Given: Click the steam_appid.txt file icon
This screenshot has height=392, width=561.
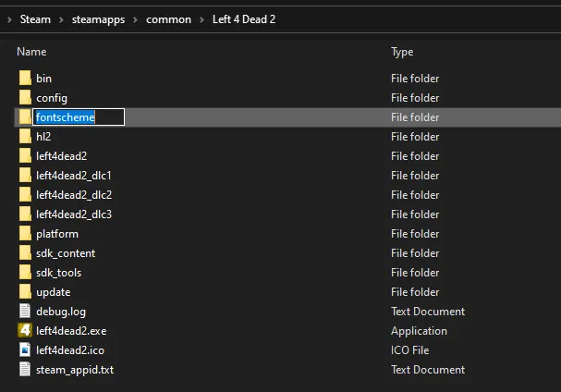Looking at the screenshot, I should tap(25, 370).
